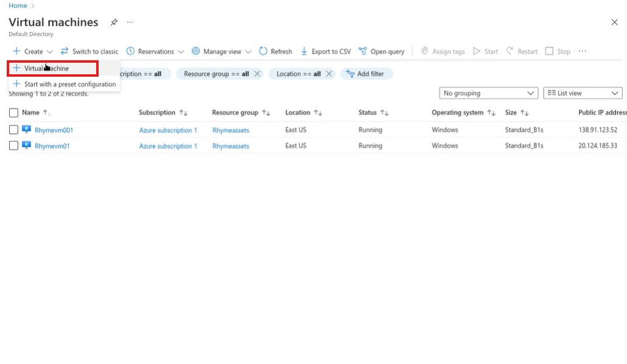Click VM icon next to Rhymevm01

click(26, 145)
